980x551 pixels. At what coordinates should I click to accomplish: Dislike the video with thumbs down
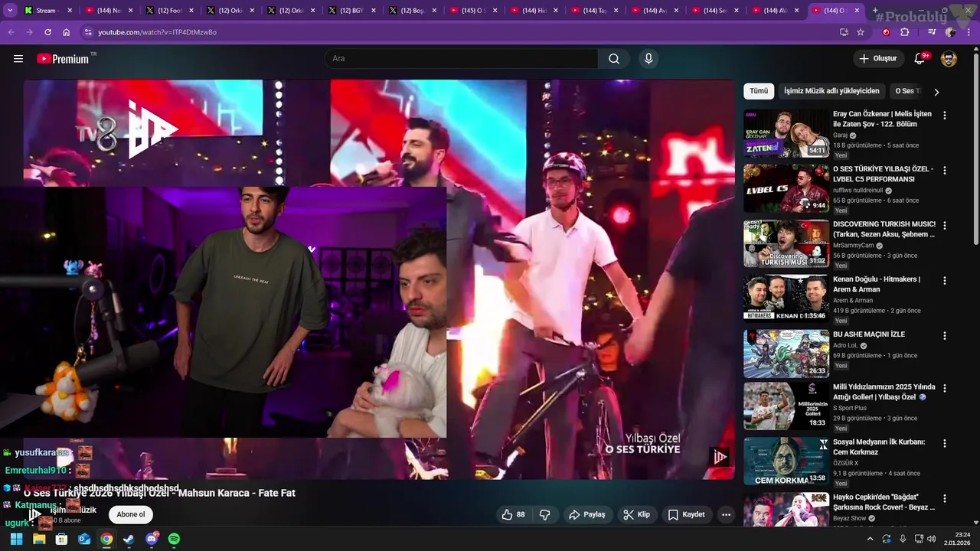pyautogui.click(x=545, y=514)
